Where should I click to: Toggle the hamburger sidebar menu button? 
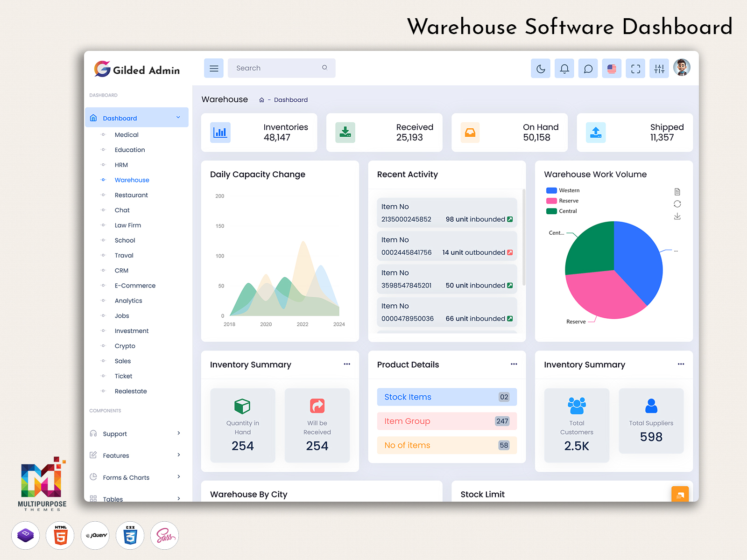214,68
